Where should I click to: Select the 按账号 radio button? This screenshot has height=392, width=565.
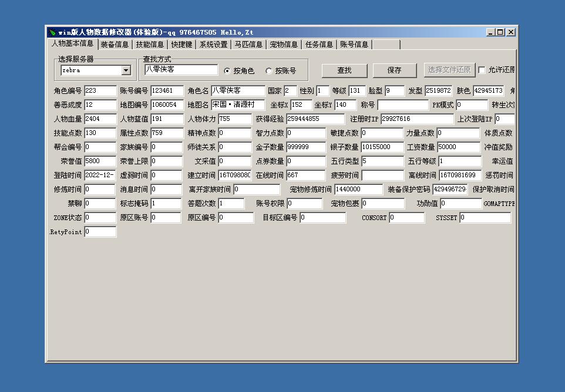[x=269, y=71]
